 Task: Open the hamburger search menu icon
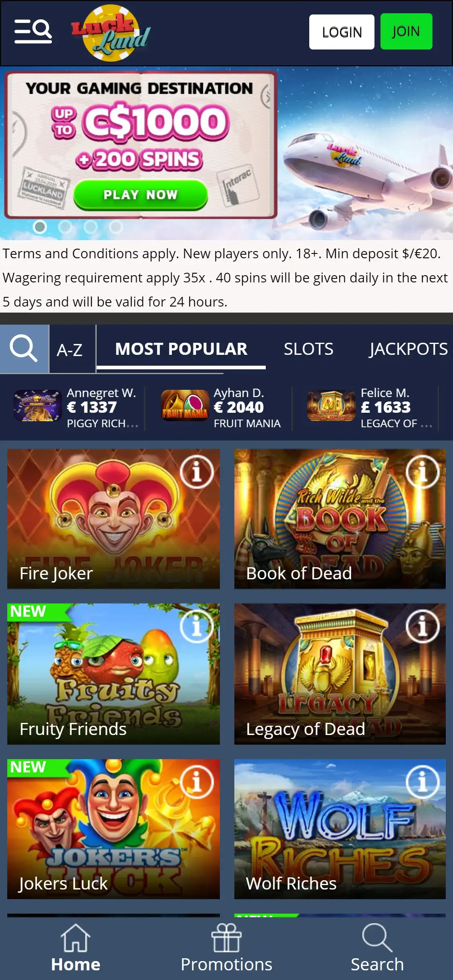coord(33,31)
